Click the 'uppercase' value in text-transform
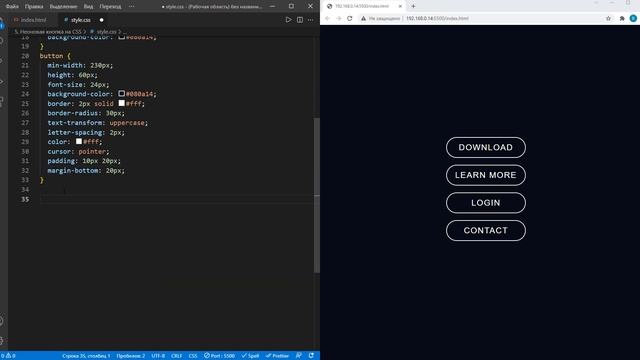The height and width of the screenshot is (360, 640). 127,122
